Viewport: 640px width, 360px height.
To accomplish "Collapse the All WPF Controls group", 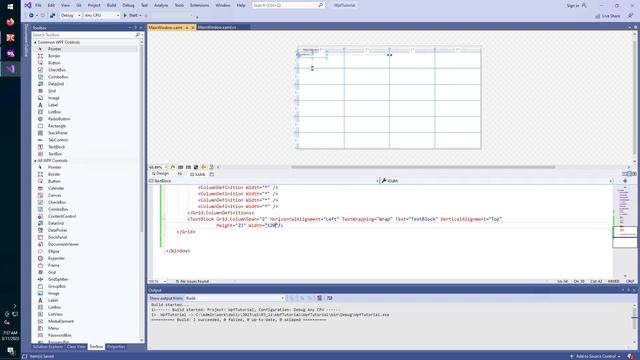I will pyautogui.click(x=36, y=161).
